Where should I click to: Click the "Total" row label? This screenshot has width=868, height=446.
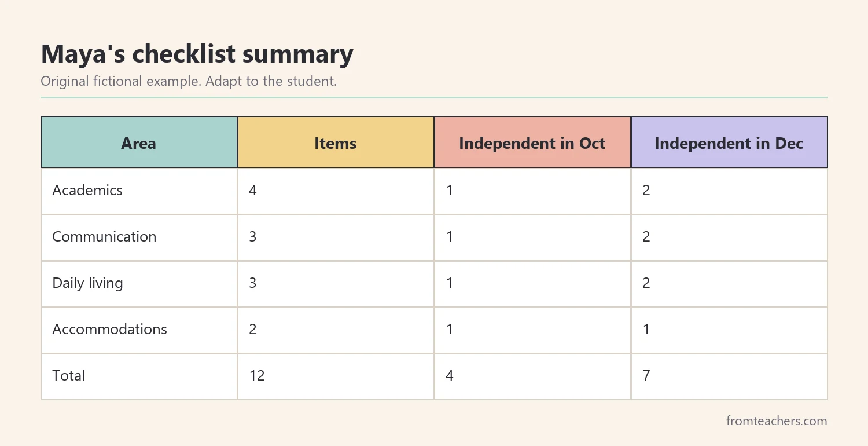tap(68, 376)
